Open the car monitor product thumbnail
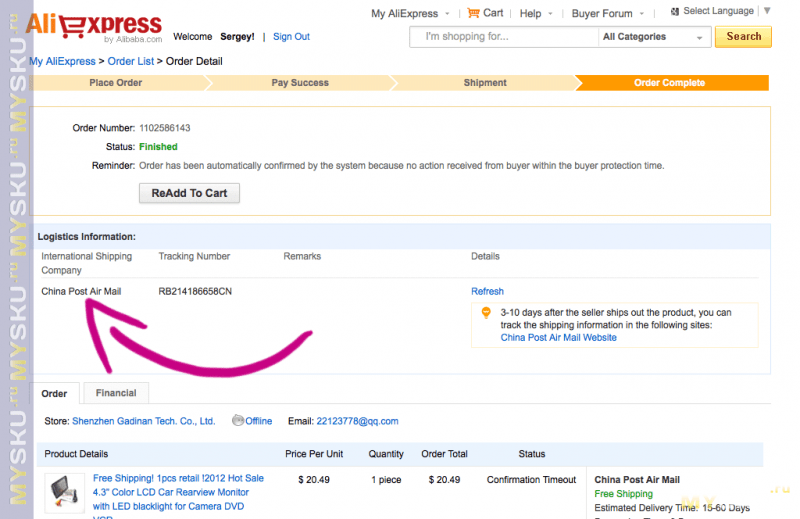The image size is (800, 519). (64, 492)
